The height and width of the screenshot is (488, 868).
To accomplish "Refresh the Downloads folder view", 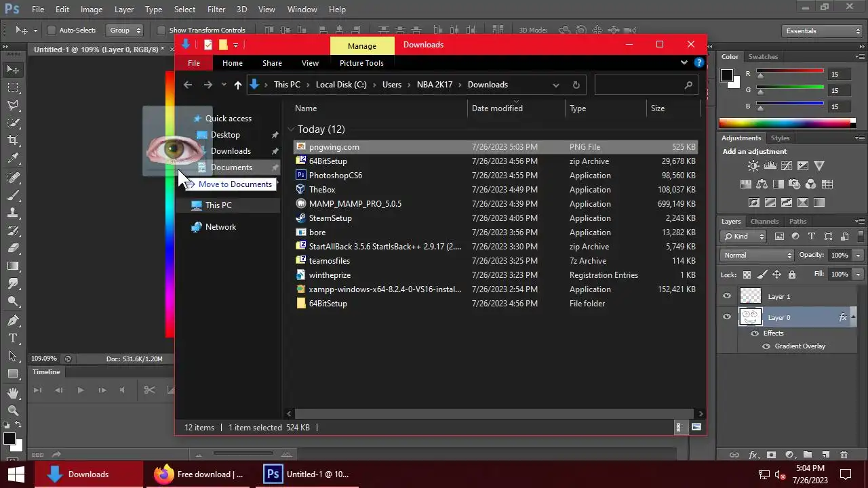I will [576, 85].
